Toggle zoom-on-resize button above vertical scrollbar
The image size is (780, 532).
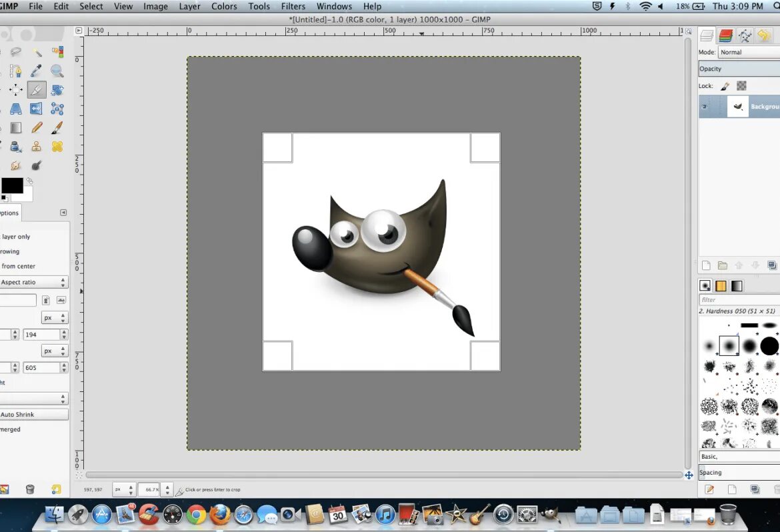(x=689, y=31)
